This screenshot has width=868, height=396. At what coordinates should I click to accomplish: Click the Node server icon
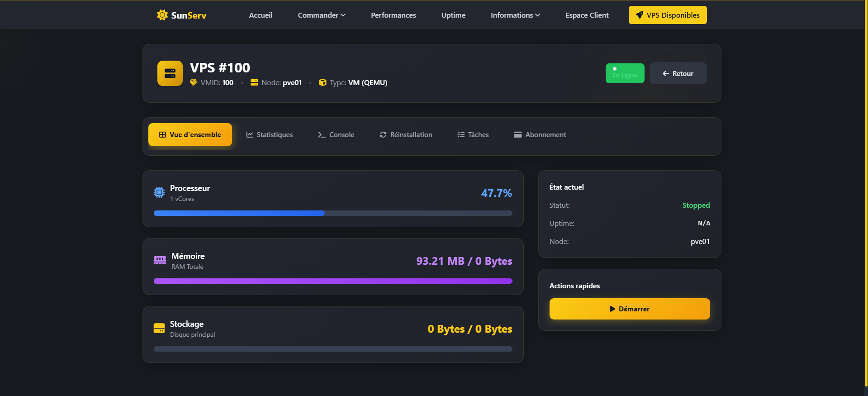click(254, 82)
